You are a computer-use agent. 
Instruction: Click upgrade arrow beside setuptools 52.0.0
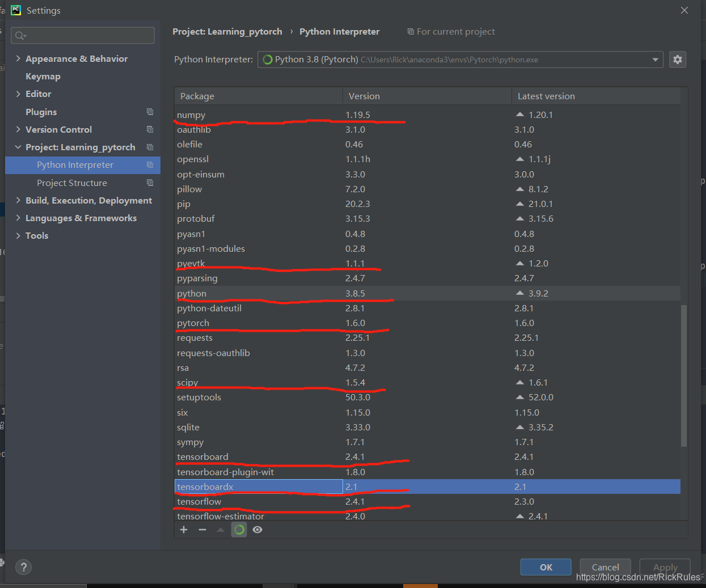519,397
